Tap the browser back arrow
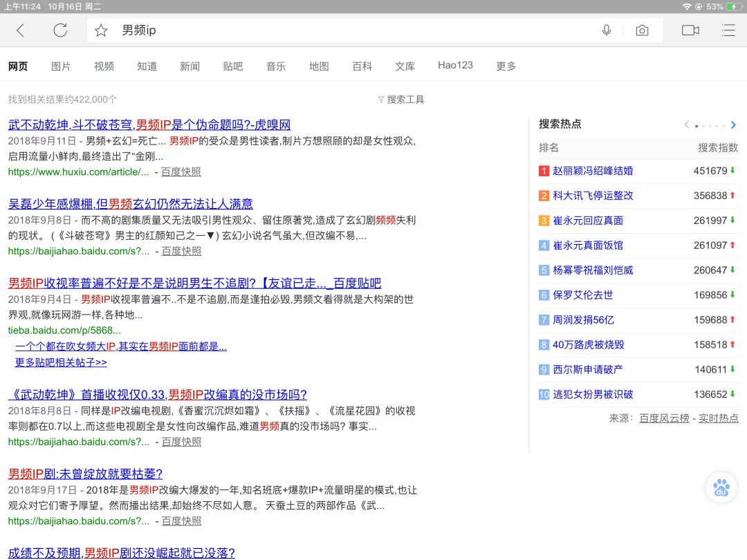The height and width of the screenshot is (560, 747). point(20,30)
